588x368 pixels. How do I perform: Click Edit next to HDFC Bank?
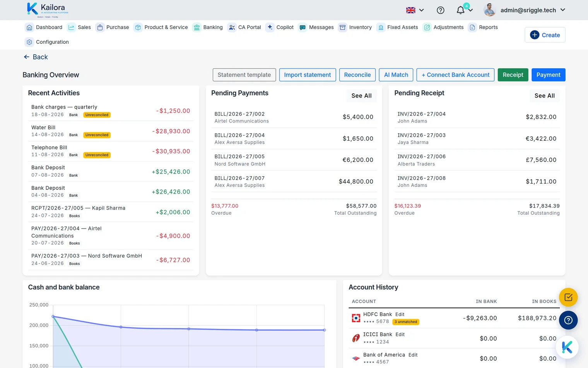point(400,315)
